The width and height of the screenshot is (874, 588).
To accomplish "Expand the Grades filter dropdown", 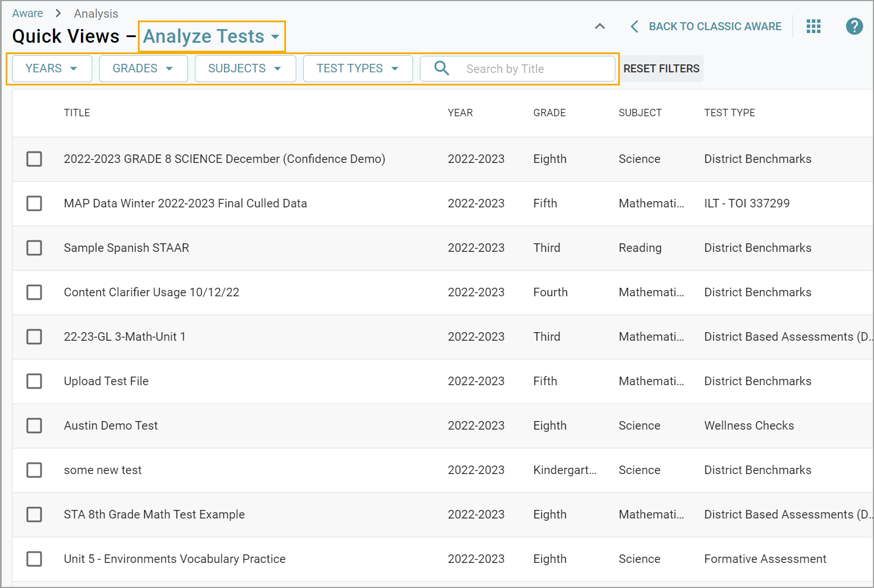I will 142,68.
